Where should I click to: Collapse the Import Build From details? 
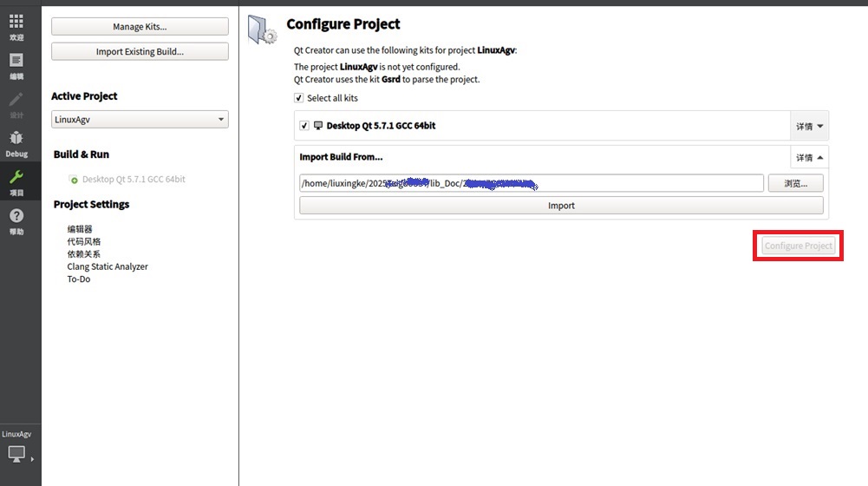[809, 157]
